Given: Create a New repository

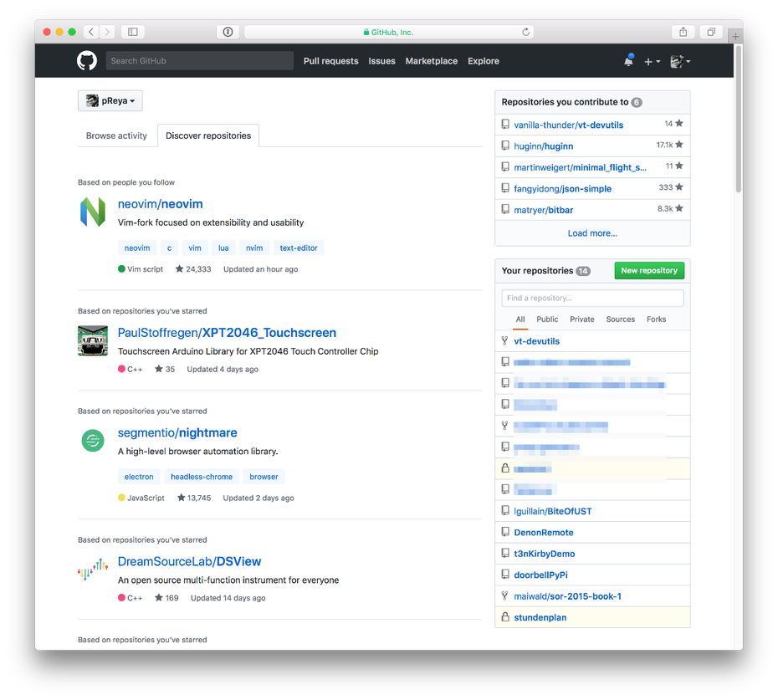Looking at the screenshot, I should [649, 270].
